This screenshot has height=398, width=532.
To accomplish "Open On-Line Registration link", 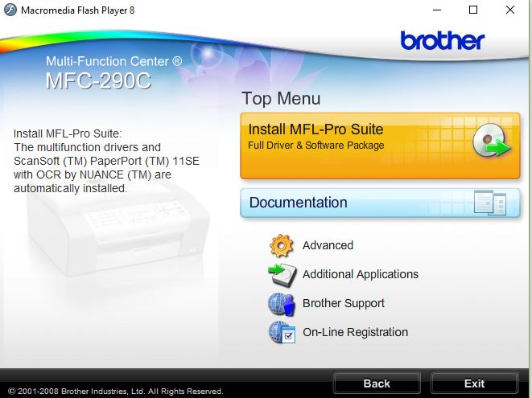I will 355,332.
